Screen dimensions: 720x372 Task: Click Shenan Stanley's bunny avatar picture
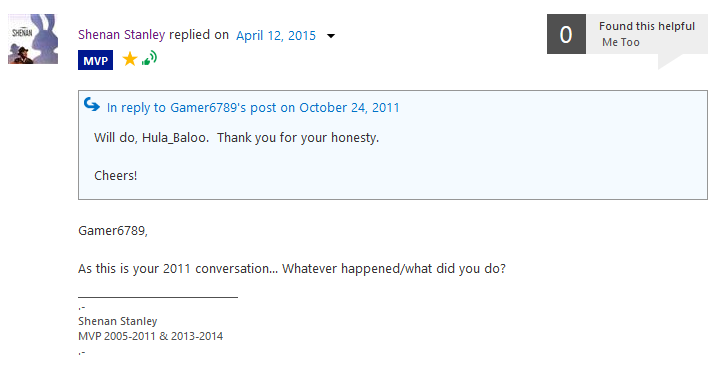(x=33, y=39)
